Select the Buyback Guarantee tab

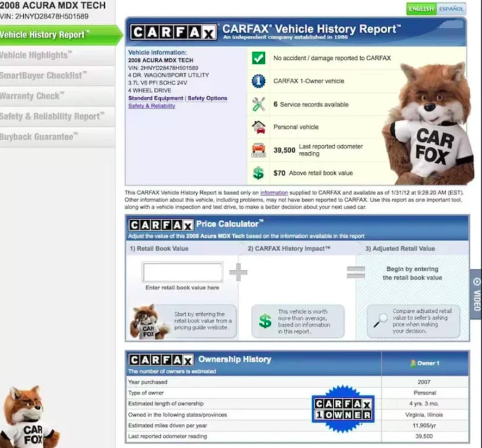pyautogui.click(x=58, y=137)
